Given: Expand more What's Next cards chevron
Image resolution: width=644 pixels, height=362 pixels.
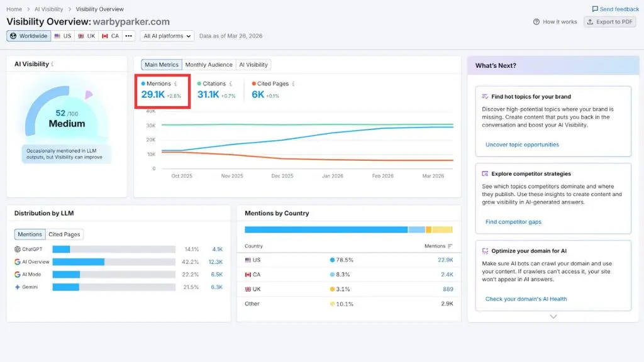Looking at the screenshot, I should point(553,317).
